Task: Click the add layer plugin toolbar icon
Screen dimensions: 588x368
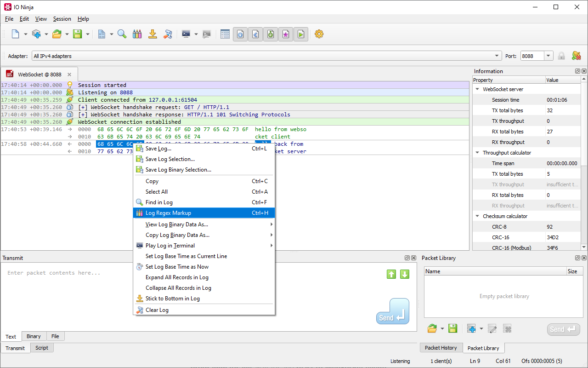Action: coord(36,34)
